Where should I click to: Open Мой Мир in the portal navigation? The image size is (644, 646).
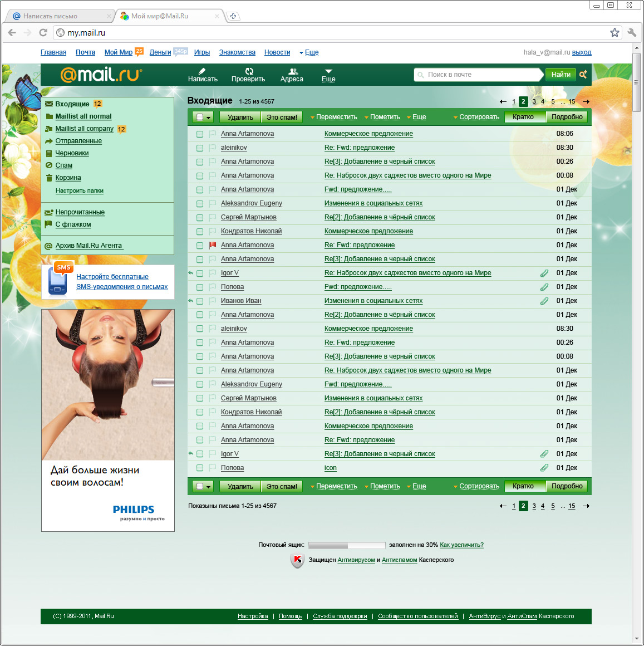coord(118,52)
